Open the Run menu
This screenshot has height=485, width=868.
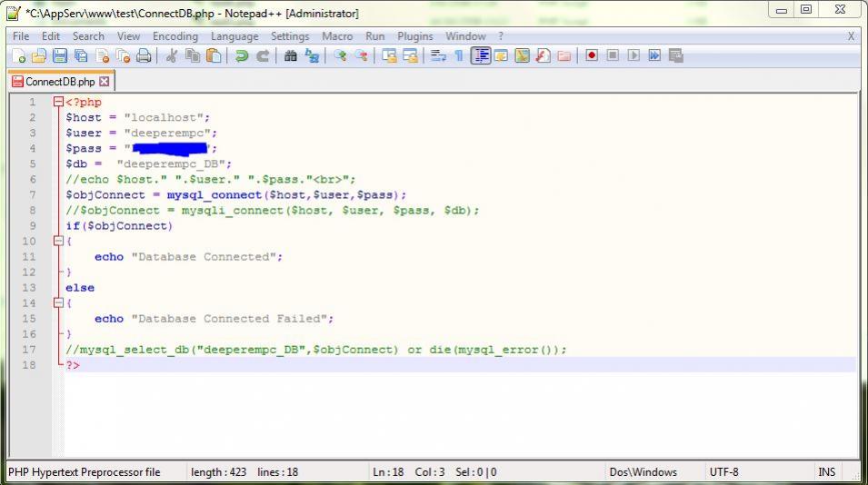[374, 36]
